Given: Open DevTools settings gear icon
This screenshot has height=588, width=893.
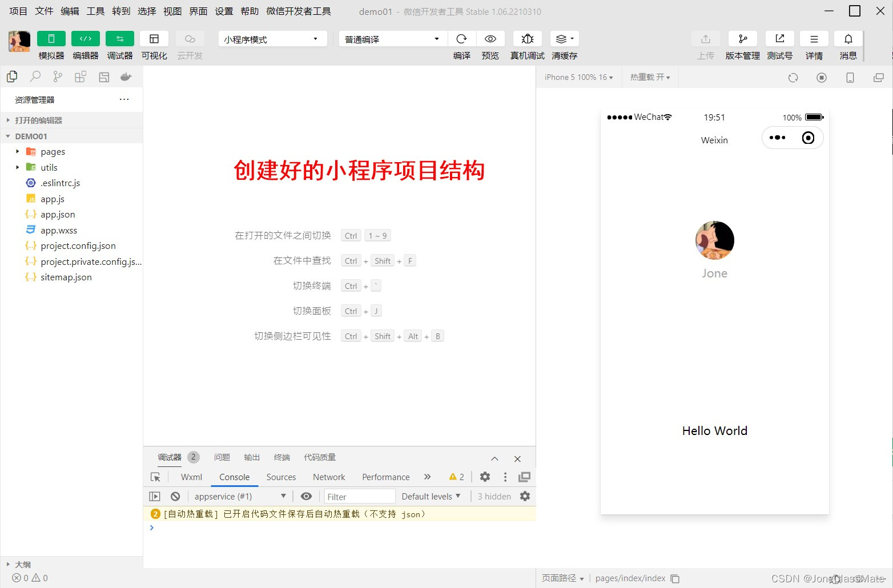Looking at the screenshot, I should pos(485,477).
